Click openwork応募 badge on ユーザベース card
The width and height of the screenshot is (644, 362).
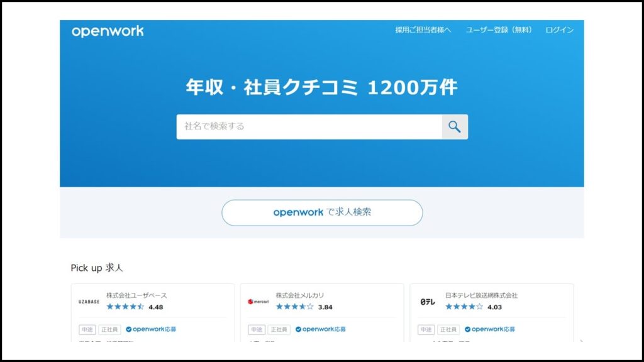click(151, 329)
